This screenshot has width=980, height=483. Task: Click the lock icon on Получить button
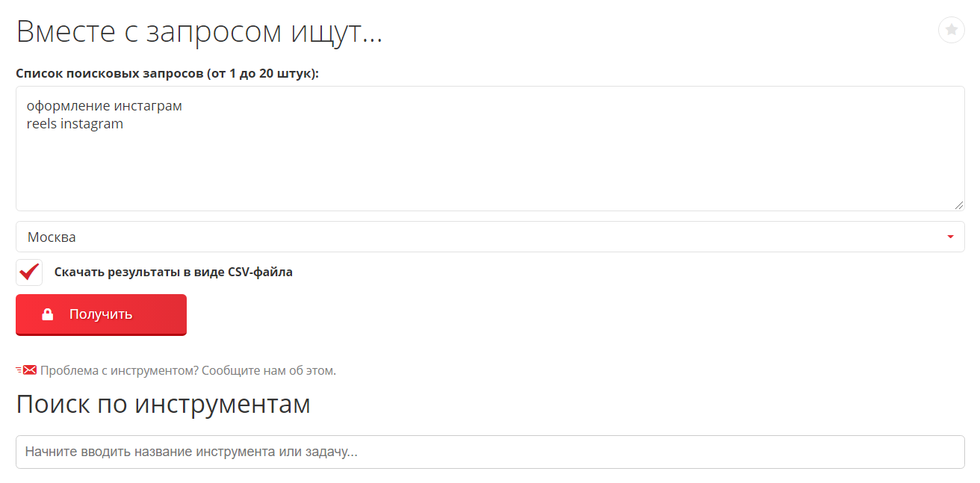point(48,314)
